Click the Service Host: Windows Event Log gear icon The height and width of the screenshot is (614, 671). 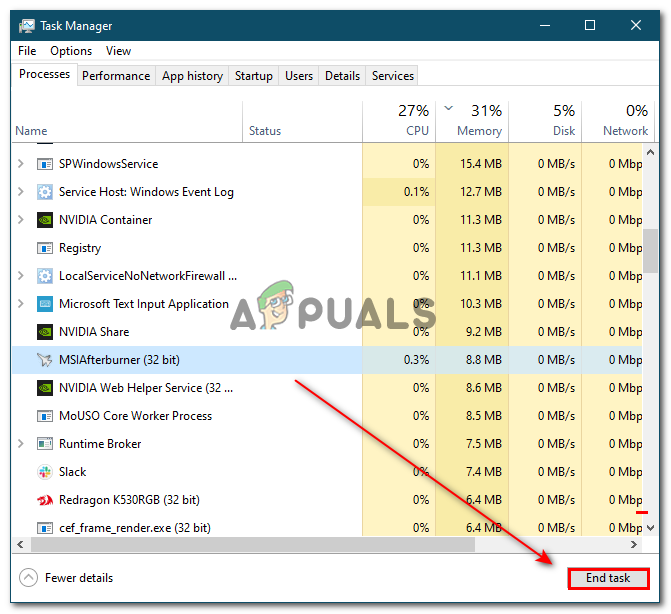pyautogui.click(x=45, y=192)
